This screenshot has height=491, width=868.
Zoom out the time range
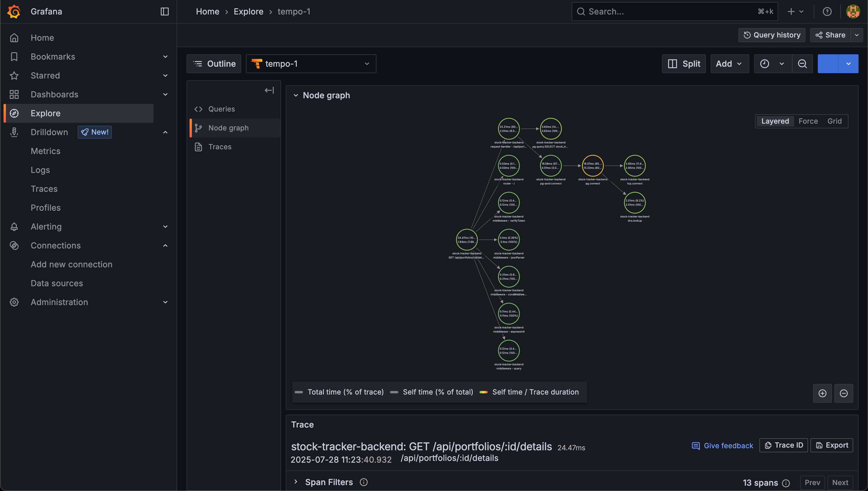pyautogui.click(x=802, y=64)
